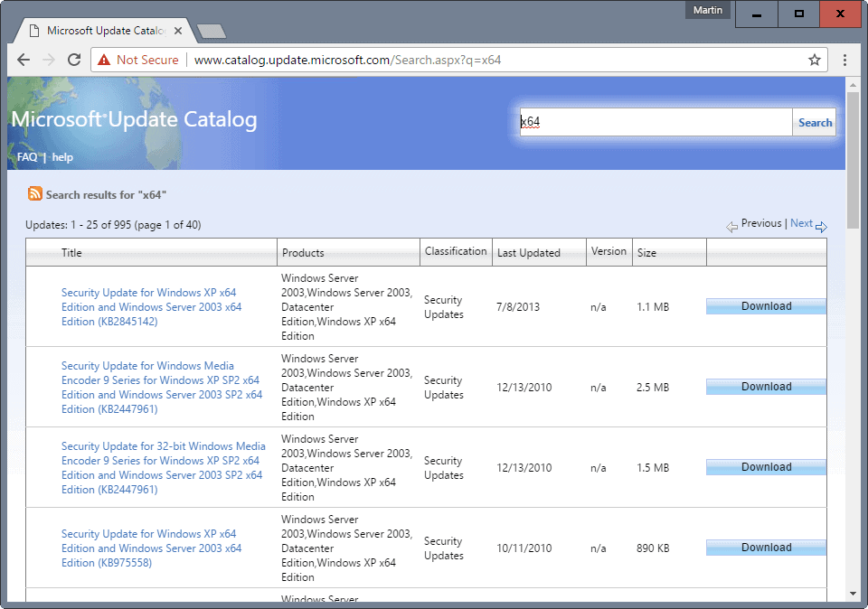Screen dimensions: 868x609
Task: Open Security Update KB975558 link
Action: [152, 548]
